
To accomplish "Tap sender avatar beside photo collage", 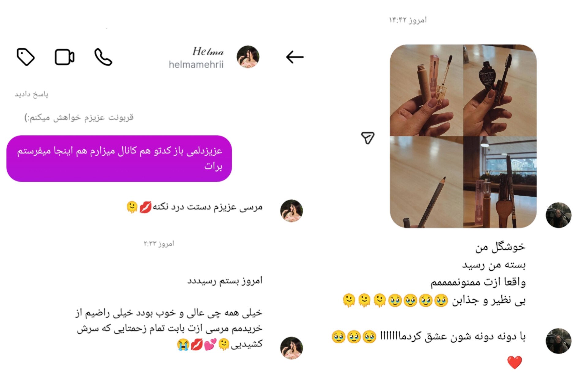I will (559, 215).
